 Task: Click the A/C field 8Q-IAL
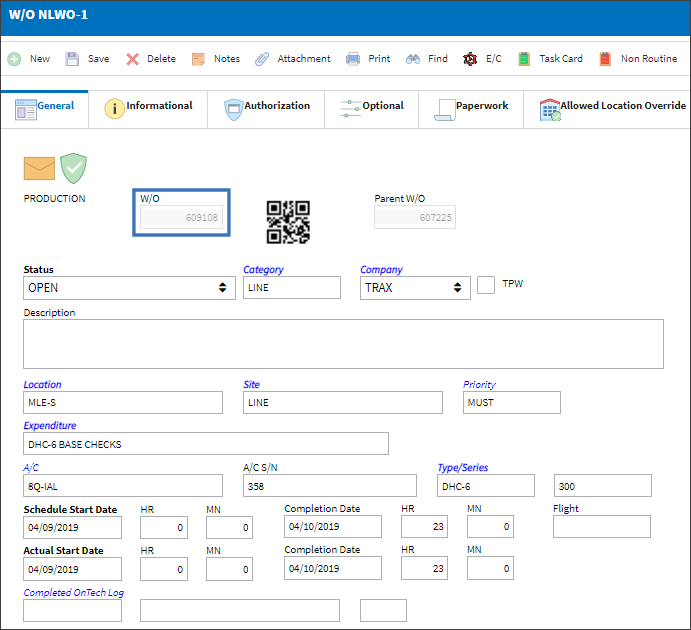pos(123,485)
